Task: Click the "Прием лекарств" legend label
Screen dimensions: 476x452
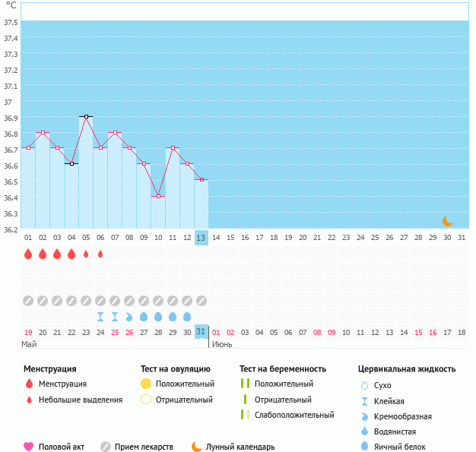Action: 144,447
